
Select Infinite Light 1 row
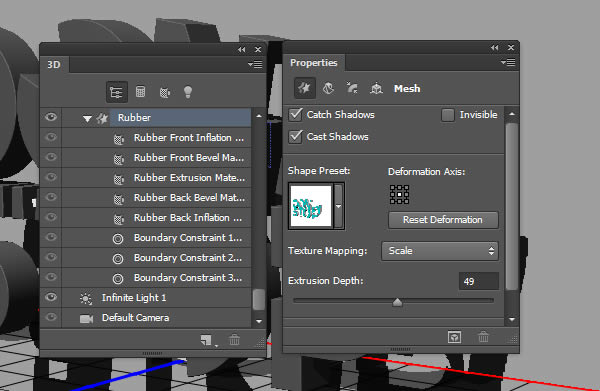(x=146, y=297)
